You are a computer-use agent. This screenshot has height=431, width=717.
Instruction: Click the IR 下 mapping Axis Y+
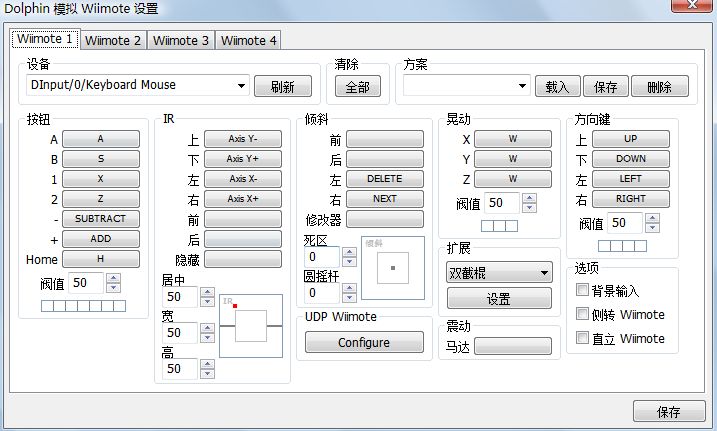(x=243, y=159)
